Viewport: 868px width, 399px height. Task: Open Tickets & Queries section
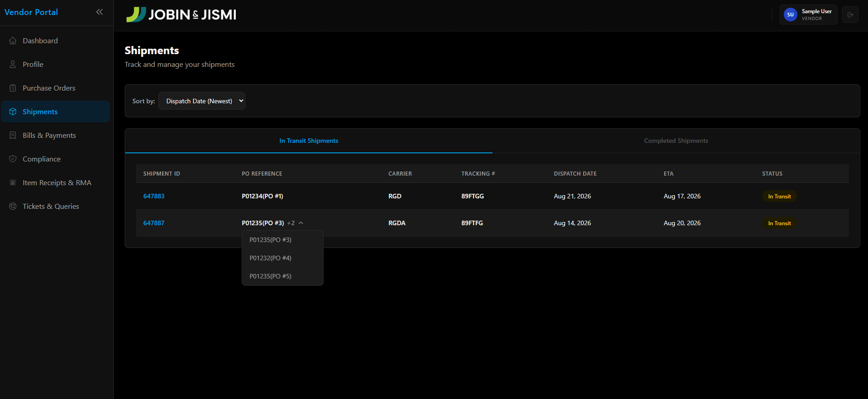click(x=55, y=206)
